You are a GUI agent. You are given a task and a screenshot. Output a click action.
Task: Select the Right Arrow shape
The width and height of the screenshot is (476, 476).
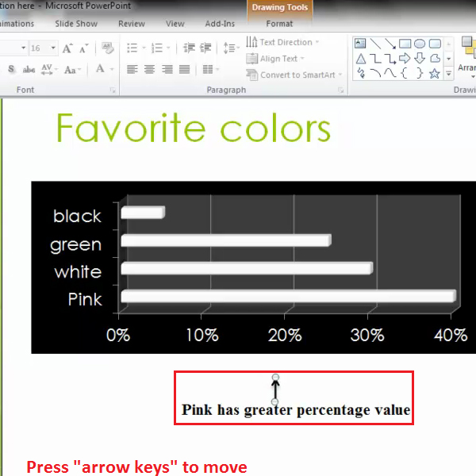pos(405,58)
